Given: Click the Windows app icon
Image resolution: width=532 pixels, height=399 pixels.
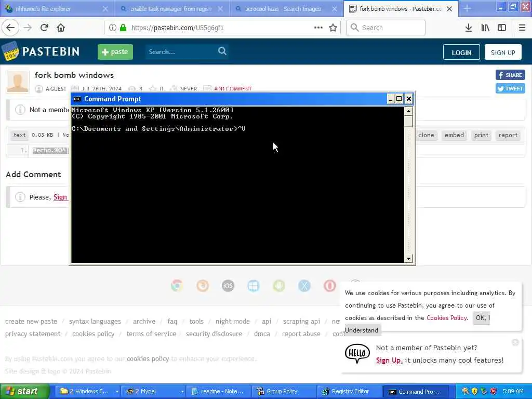Looking at the screenshot, I should [254, 286].
